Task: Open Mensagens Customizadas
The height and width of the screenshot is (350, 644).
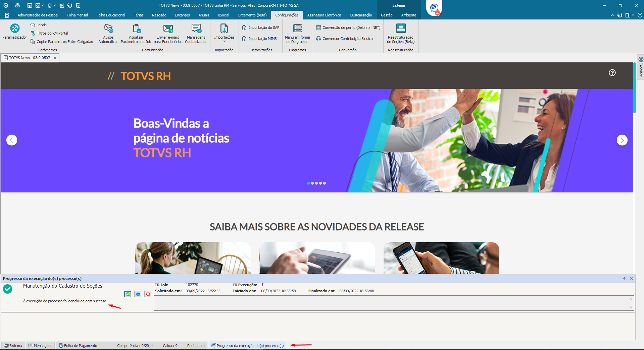Action: [196, 34]
